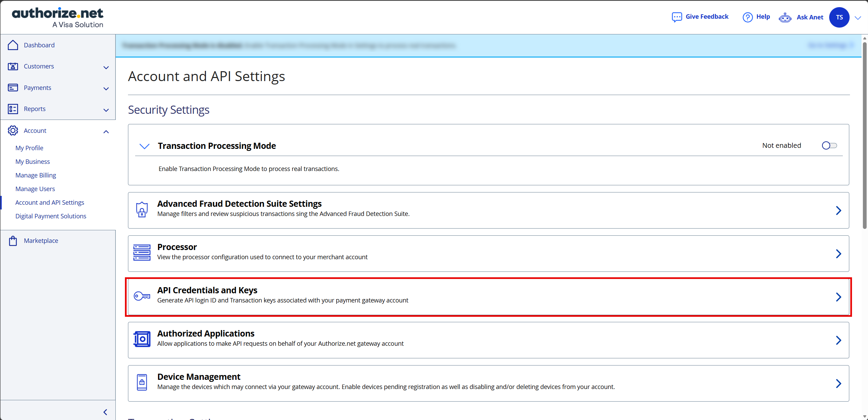This screenshot has height=420, width=868.
Task: Click the Account gear icon
Action: [x=13, y=130]
